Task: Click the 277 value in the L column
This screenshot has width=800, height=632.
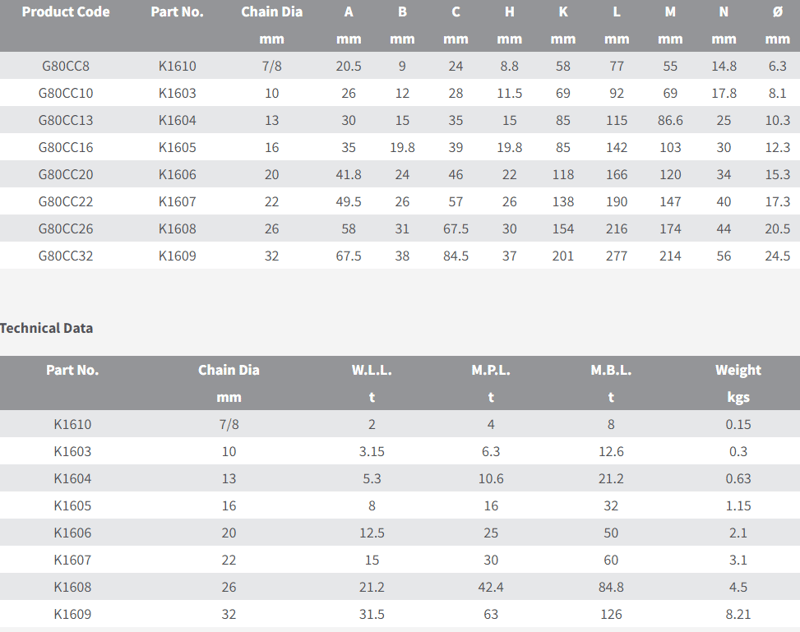Action: (616, 256)
